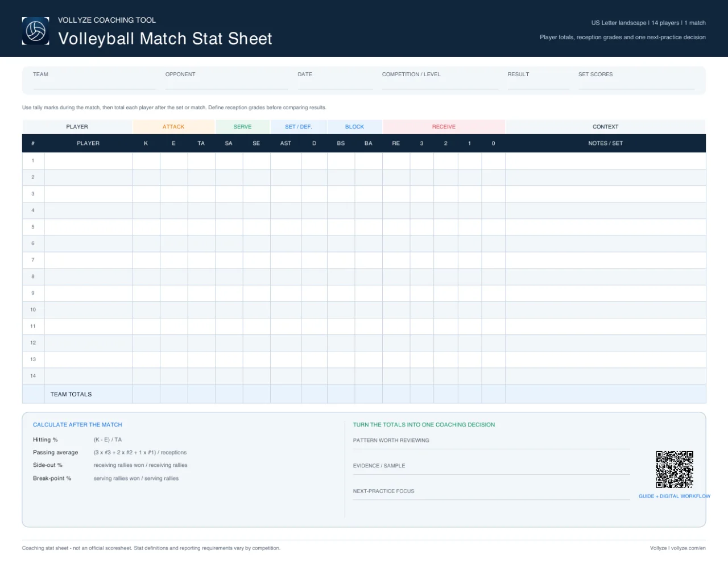Click the Vollyze | vollyze.com/en footer text
728x563 pixels.
pyautogui.click(x=678, y=548)
